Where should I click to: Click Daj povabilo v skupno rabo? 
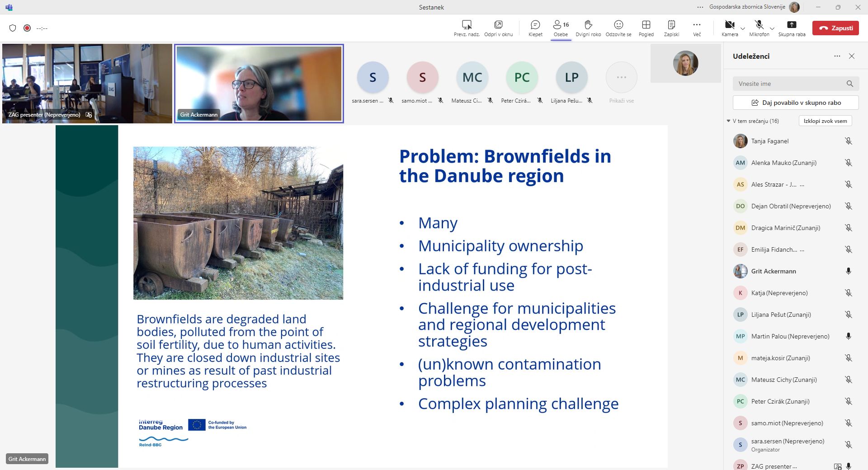[796, 103]
